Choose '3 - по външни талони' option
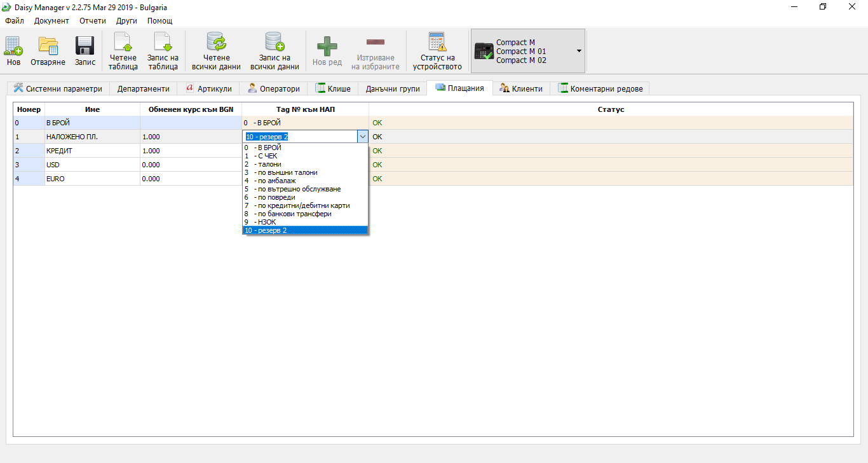This screenshot has height=463, width=868. 305,172
